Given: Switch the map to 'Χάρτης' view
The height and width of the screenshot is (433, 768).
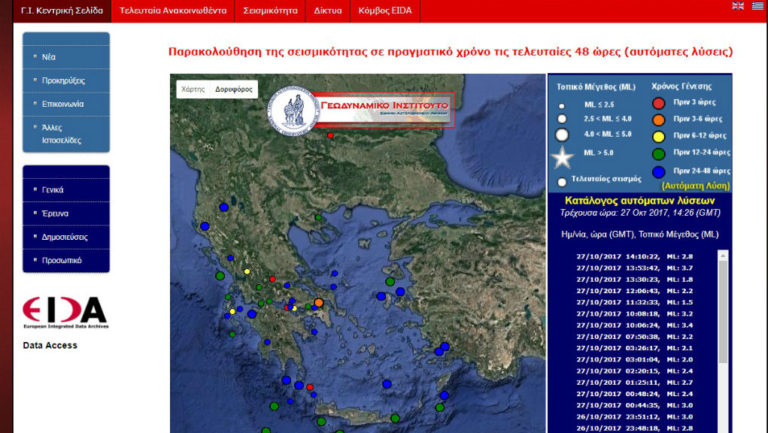Looking at the screenshot, I should pos(193,89).
